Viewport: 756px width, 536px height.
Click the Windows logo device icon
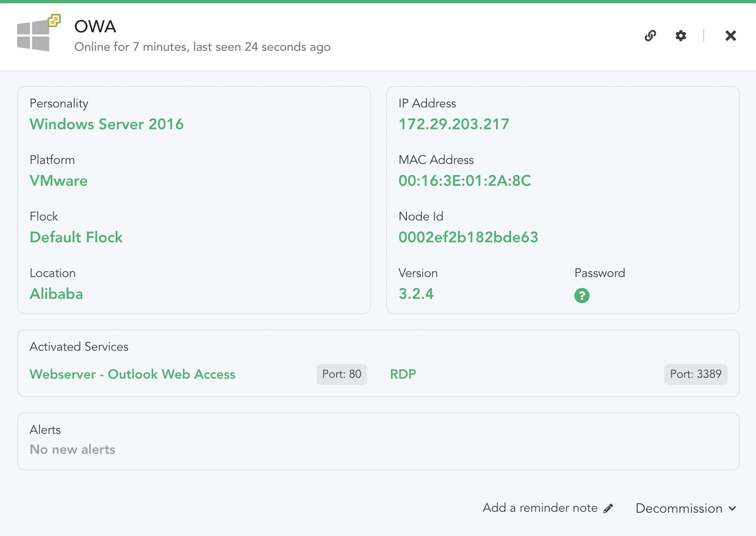(x=39, y=33)
